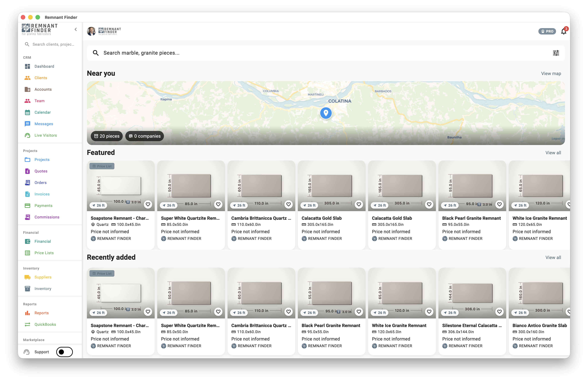588x382 pixels.
Task: Open the Dashboard section
Action: [44, 66]
